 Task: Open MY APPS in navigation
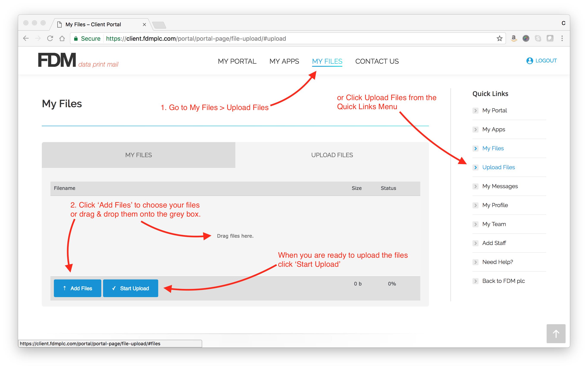pyautogui.click(x=284, y=61)
